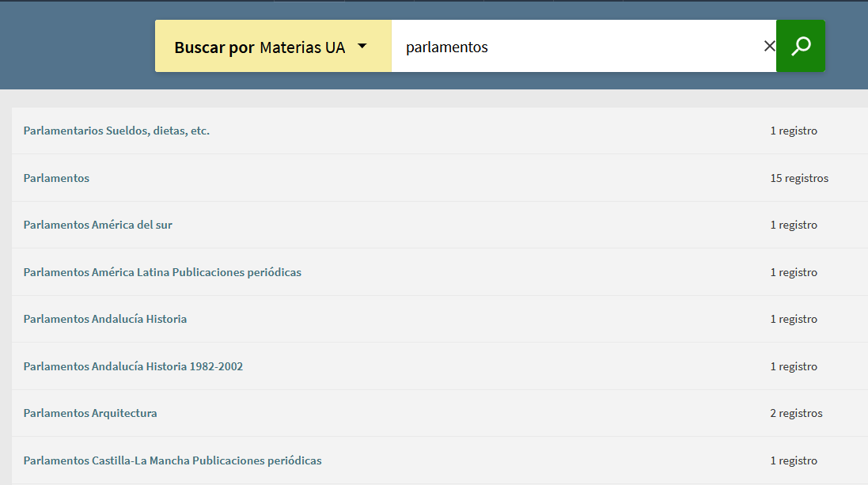Open Parlamentarios Sueldos, dietas, etc. subject
The height and width of the screenshot is (485, 868).
(x=116, y=131)
